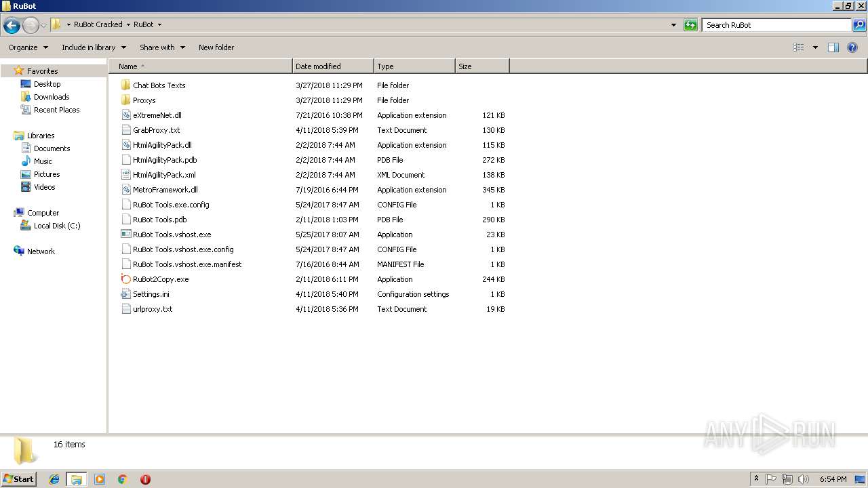This screenshot has width=868, height=488.
Task: Open the RuBot breadcrumb arrow
Action: [x=159, y=24]
